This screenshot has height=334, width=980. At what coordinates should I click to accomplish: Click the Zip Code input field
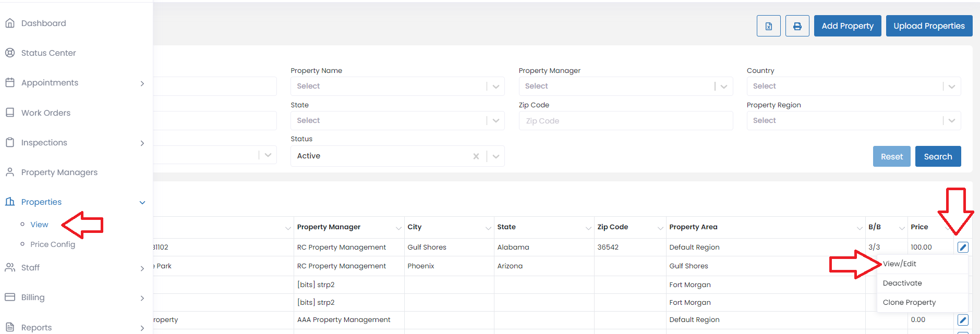[x=625, y=121]
